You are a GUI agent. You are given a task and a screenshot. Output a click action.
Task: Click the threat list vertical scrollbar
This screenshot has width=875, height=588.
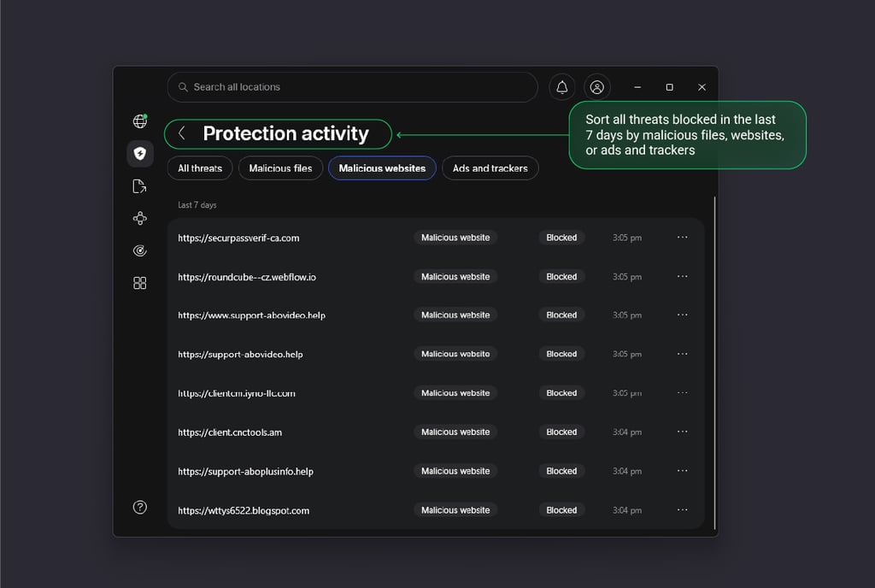point(714,362)
